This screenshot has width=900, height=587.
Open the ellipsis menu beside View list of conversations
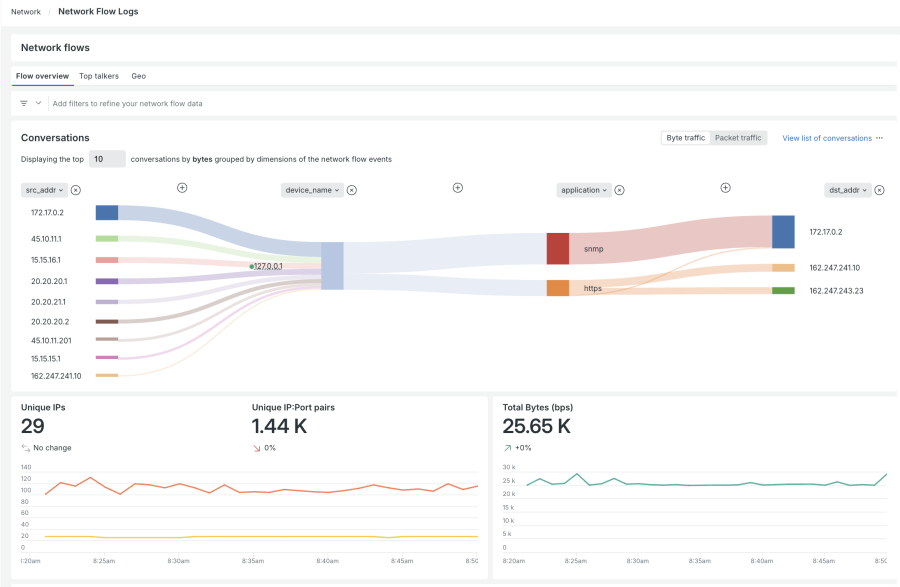879,138
